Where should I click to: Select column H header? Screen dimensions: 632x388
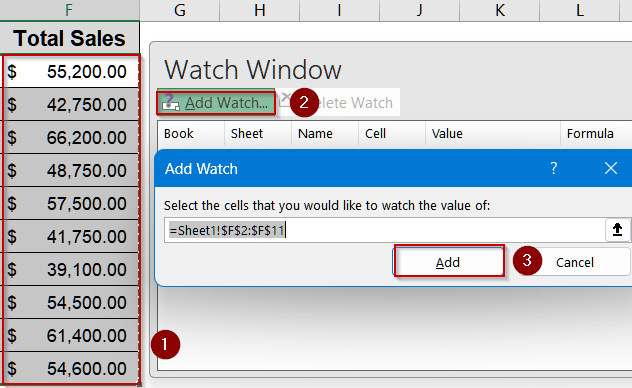point(260,10)
